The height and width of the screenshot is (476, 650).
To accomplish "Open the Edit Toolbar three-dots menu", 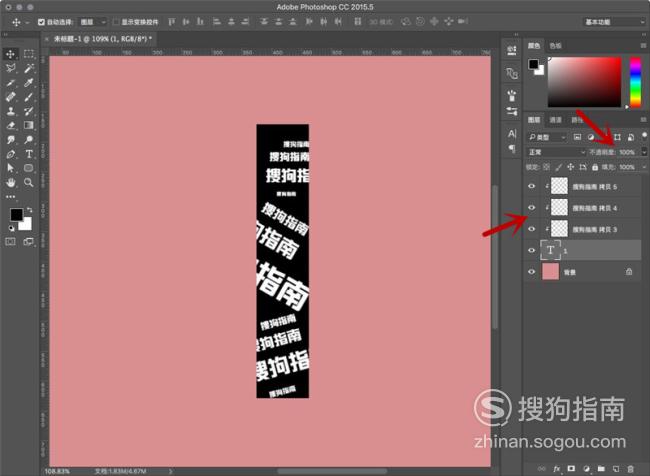I will [x=10, y=197].
